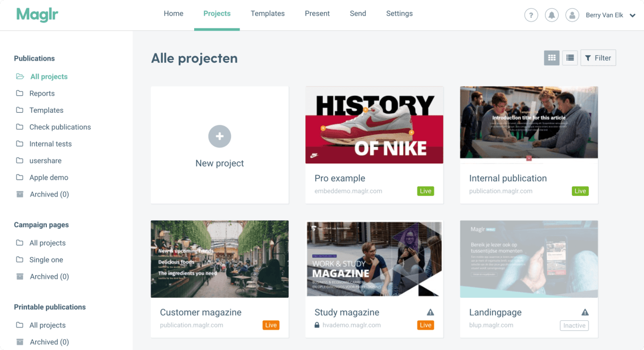Click the Live badge on Pro example
The width and height of the screenshot is (644, 350).
tap(426, 191)
